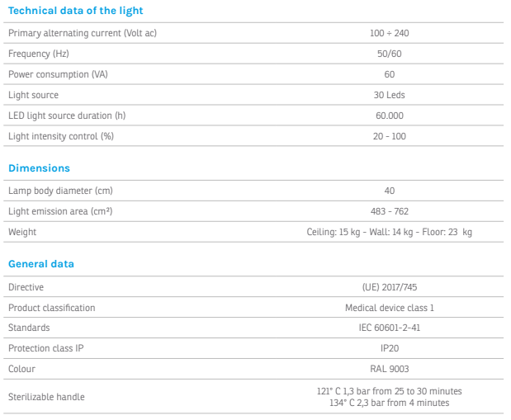Select the Primary alternating current row label
The height and width of the screenshot is (420, 511).
coord(82,34)
